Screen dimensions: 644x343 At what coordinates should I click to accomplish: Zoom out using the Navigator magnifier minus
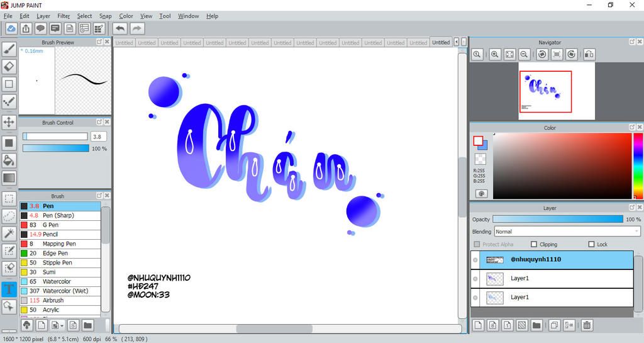tap(524, 54)
